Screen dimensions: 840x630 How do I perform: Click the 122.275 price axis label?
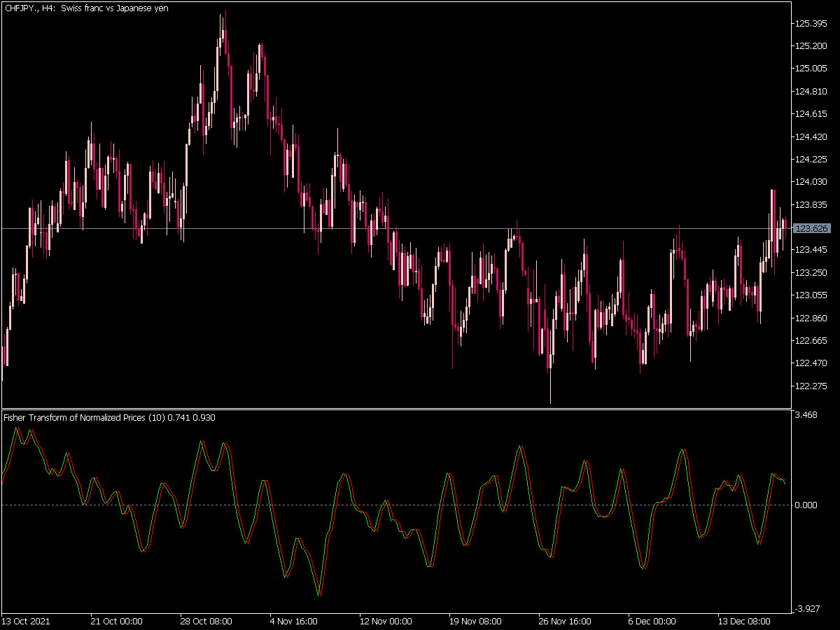(x=812, y=386)
